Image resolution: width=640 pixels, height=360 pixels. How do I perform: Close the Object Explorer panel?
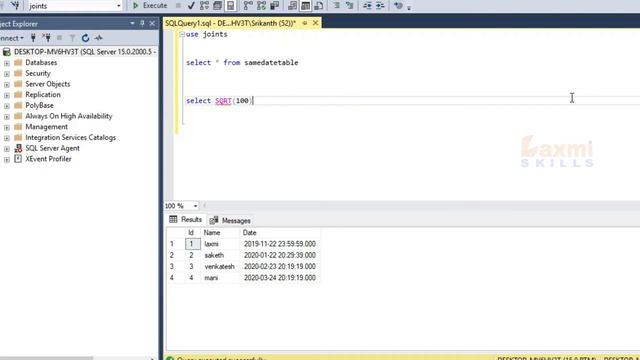152,23
